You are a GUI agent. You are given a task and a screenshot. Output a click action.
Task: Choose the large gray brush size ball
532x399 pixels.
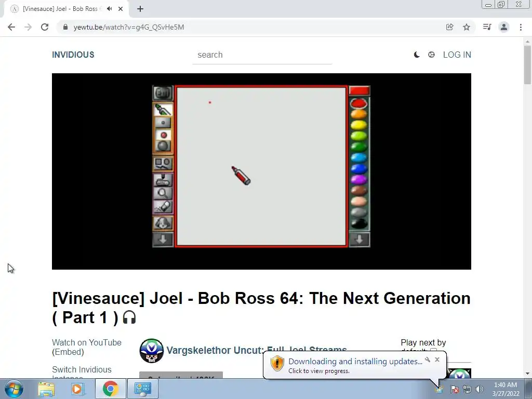tap(163, 146)
